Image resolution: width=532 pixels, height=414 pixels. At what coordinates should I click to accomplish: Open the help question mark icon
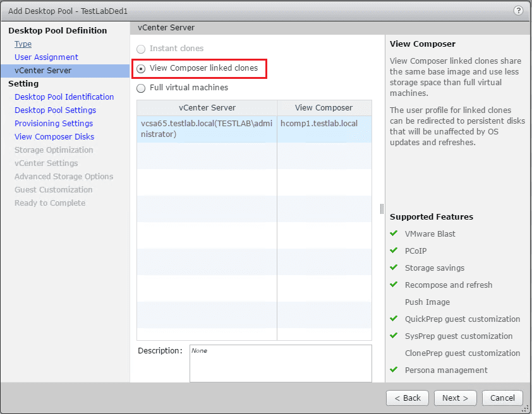(x=518, y=11)
